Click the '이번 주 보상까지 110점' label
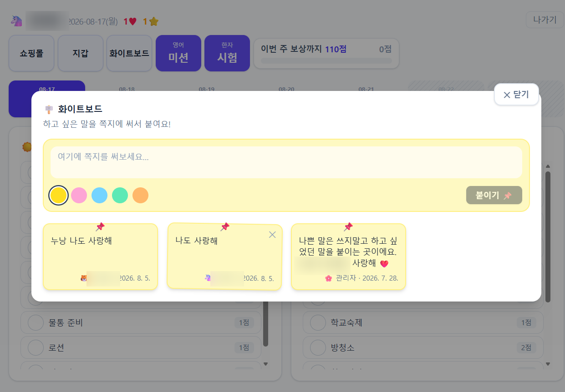 pos(304,49)
